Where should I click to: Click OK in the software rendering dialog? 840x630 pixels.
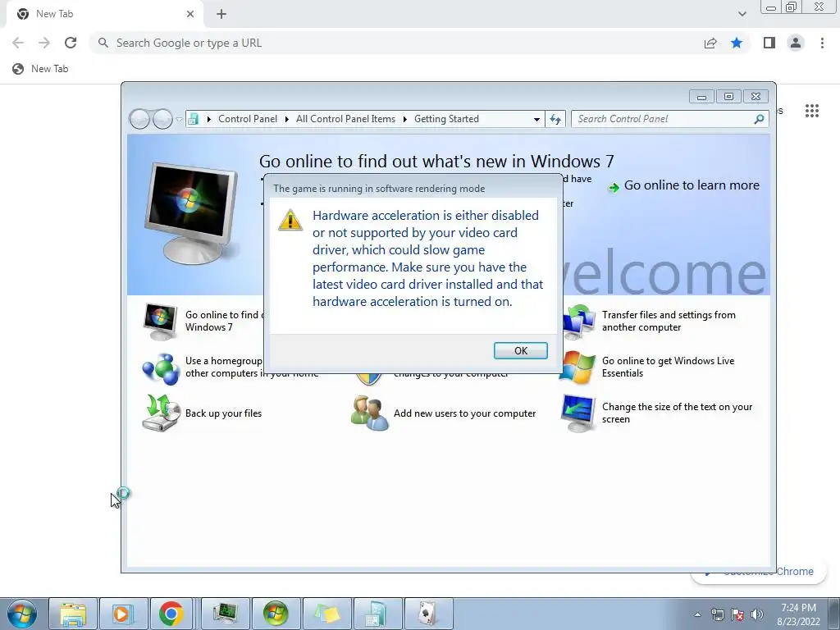(520, 350)
